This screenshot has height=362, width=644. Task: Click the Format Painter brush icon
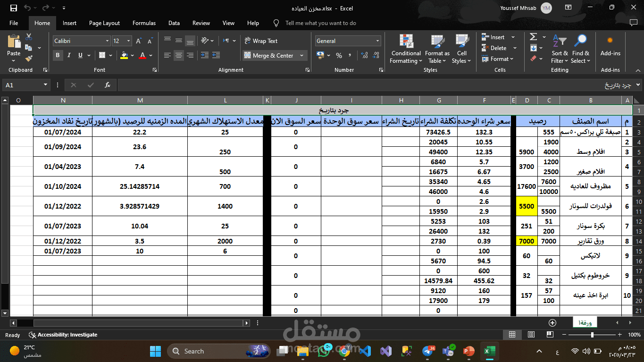pyautogui.click(x=29, y=59)
